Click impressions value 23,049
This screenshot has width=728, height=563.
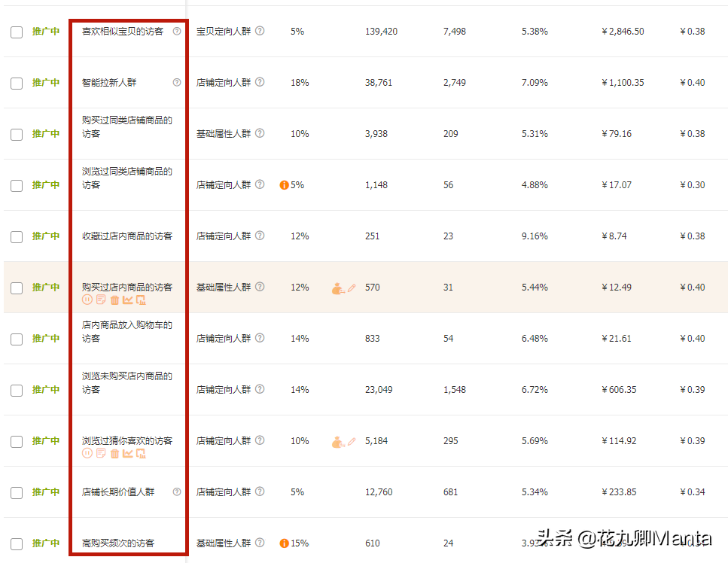(379, 389)
